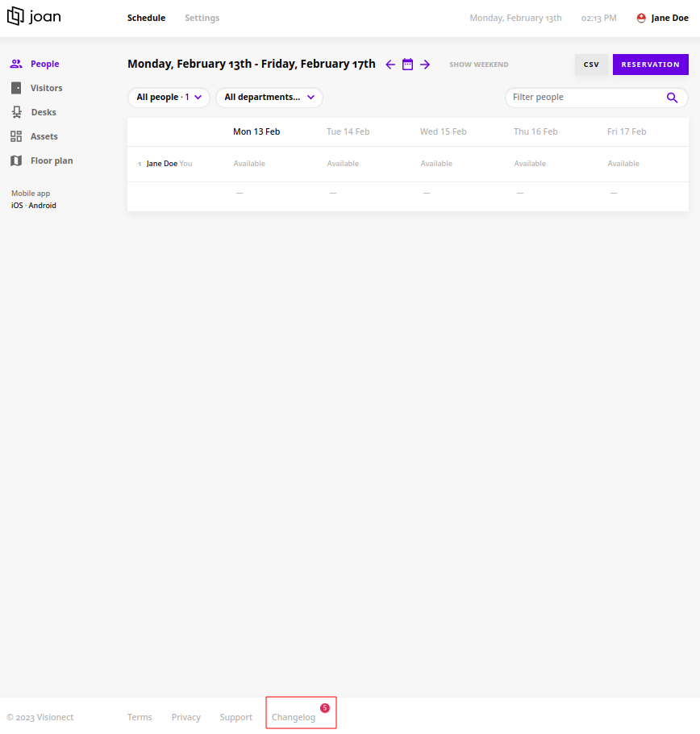Click the 02:13 PM time display
The image size is (700, 734).
tap(599, 18)
